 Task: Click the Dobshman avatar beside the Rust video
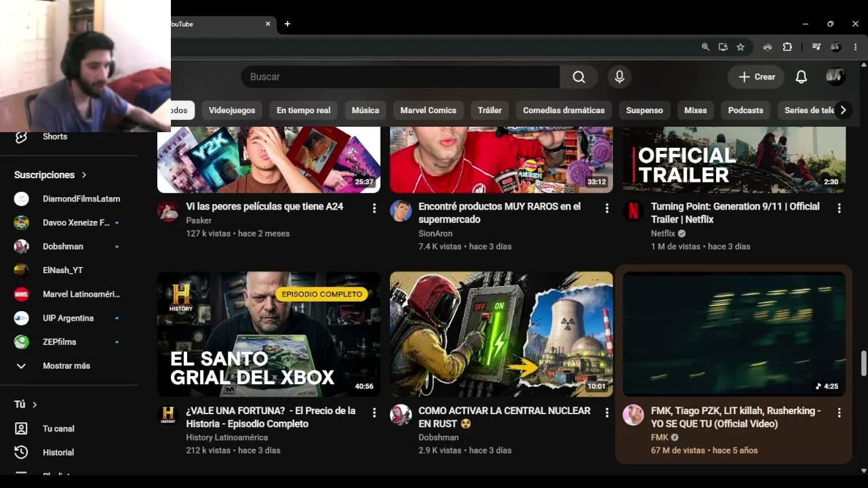pyautogui.click(x=401, y=415)
